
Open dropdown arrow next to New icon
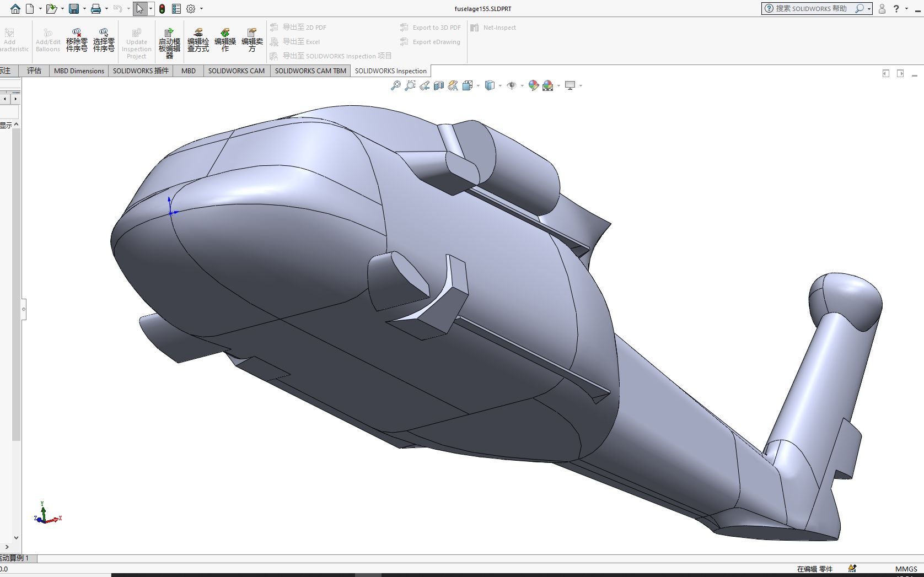point(40,9)
